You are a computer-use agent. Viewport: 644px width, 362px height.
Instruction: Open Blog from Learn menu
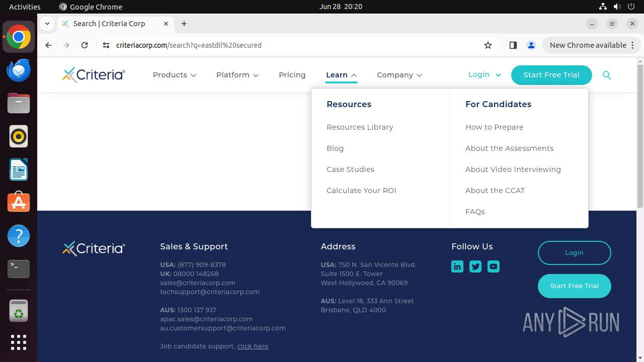pyautogui.click(x=335, y=148)
